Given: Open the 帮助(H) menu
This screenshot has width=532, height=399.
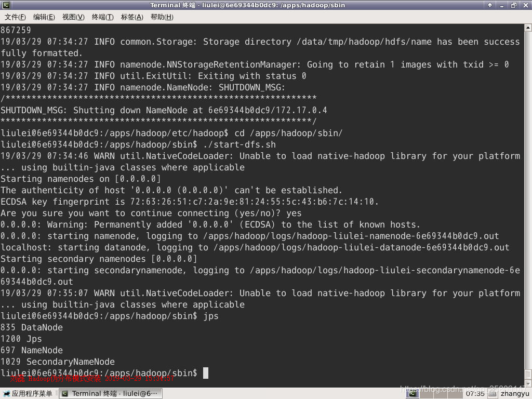Looking at the screenshot, I should point(162,17).
